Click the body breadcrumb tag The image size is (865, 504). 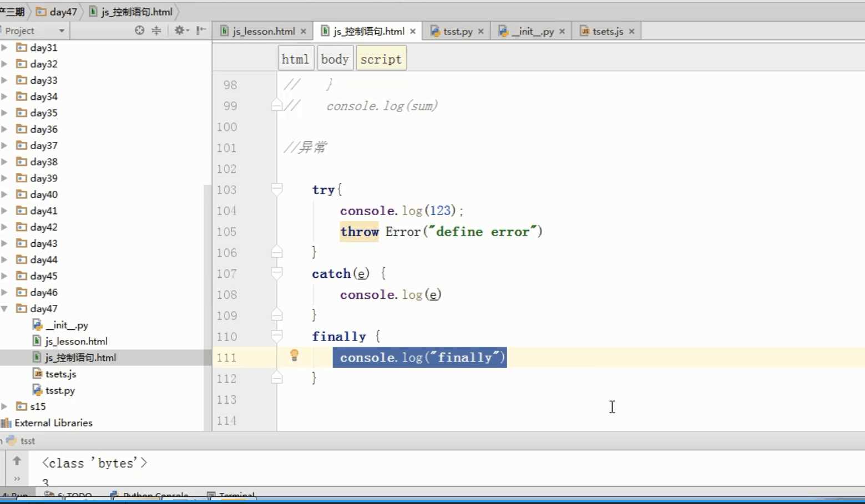point(335,59)
